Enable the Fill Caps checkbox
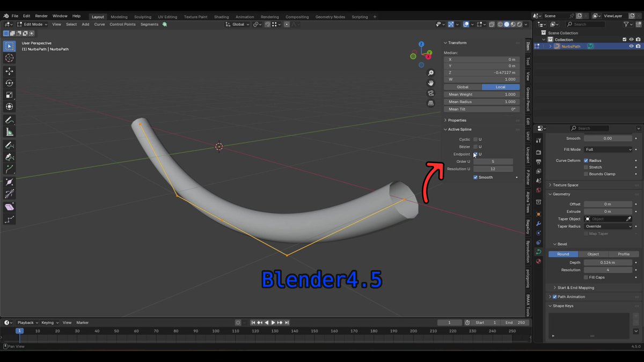644x362 pixels. (x=586, y=277)
